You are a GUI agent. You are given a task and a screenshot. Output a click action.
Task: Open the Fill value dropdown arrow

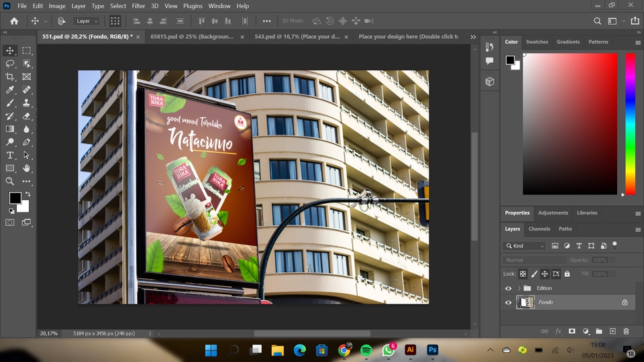612,274
